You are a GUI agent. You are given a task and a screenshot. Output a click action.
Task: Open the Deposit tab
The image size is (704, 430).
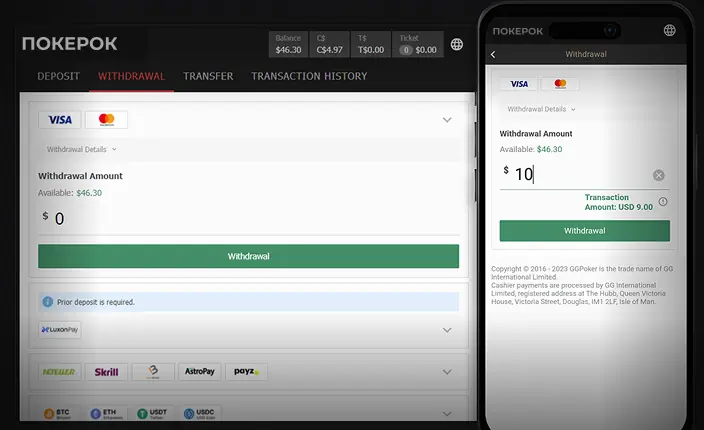tap(59, 76)
